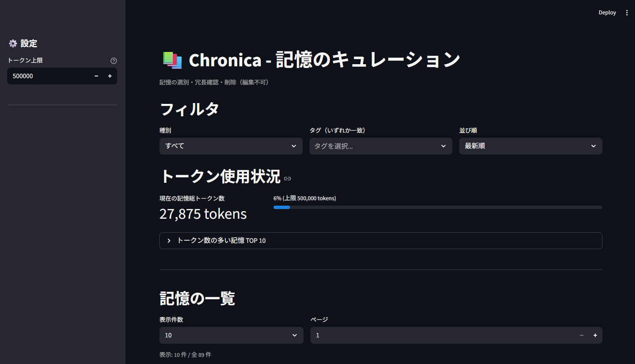Change sort order via the 最新順 dropdown
The height and width of the screenshot is (364, 635).
[531, 146]
